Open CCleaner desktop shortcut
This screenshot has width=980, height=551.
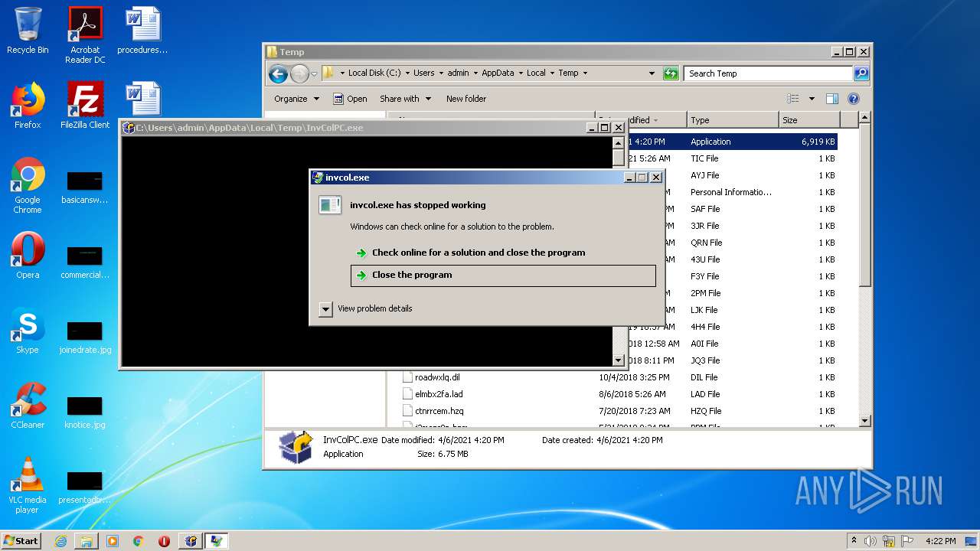click(28, 406)
